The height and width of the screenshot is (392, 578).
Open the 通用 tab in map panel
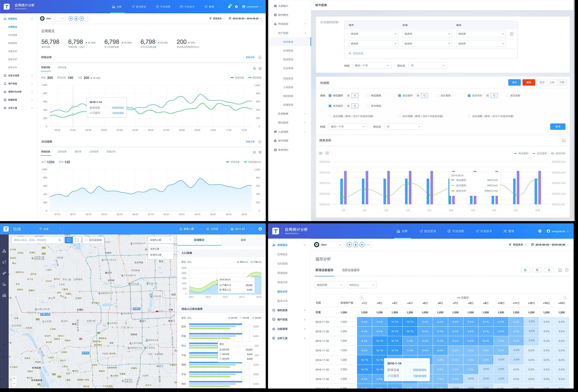click(x=243, y=240)
